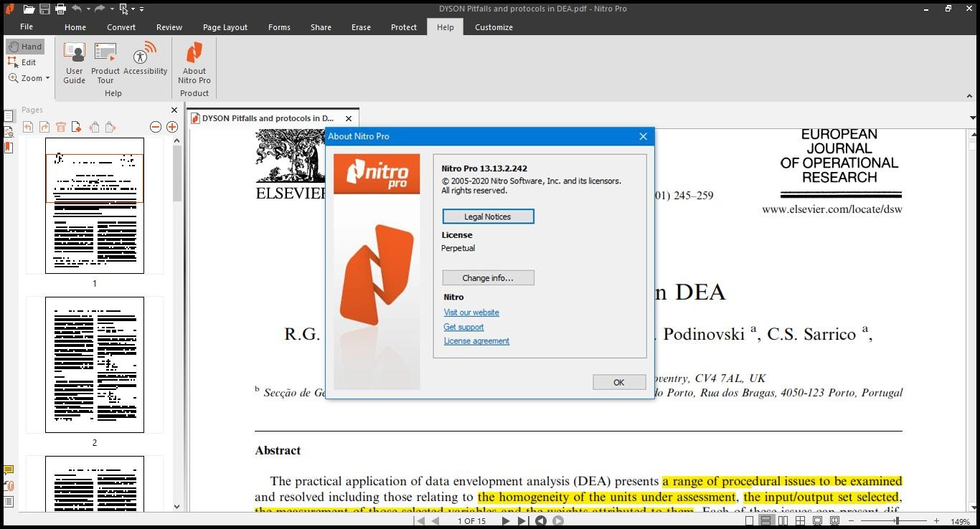Open the License agreement link
The width and height of the screenshot is (980, 529).
476,341
